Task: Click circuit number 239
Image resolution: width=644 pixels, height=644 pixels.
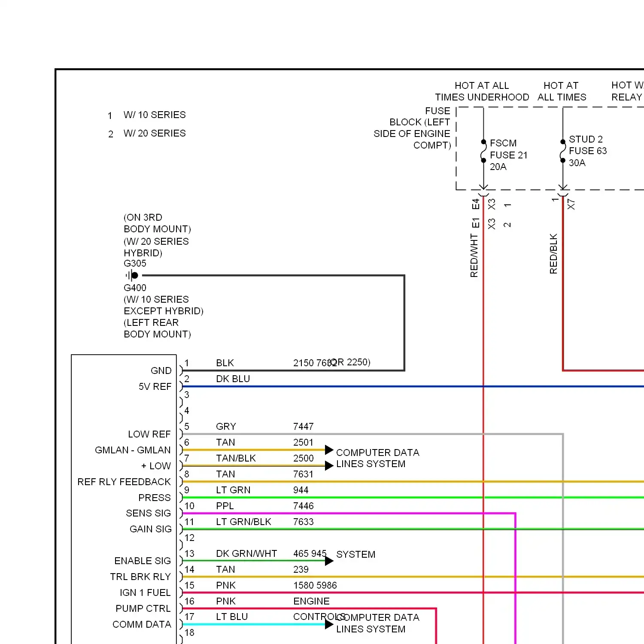Action: click(301, 569)
